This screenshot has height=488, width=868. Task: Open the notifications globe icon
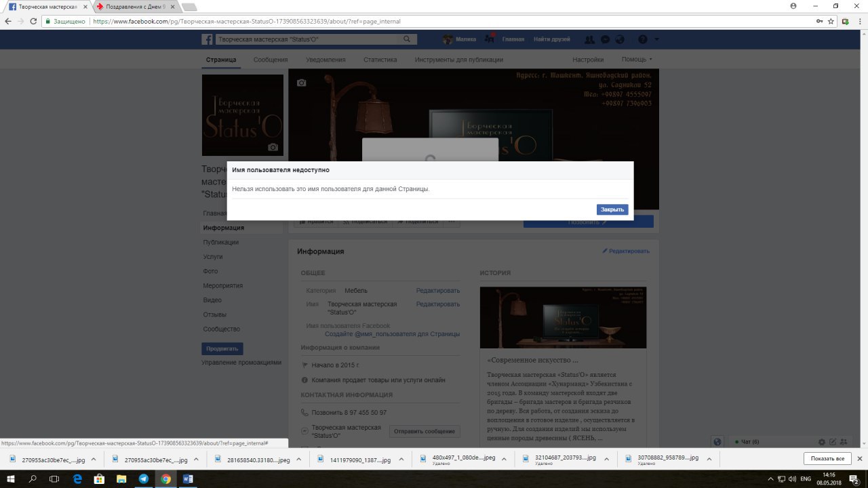pos(619,39)
